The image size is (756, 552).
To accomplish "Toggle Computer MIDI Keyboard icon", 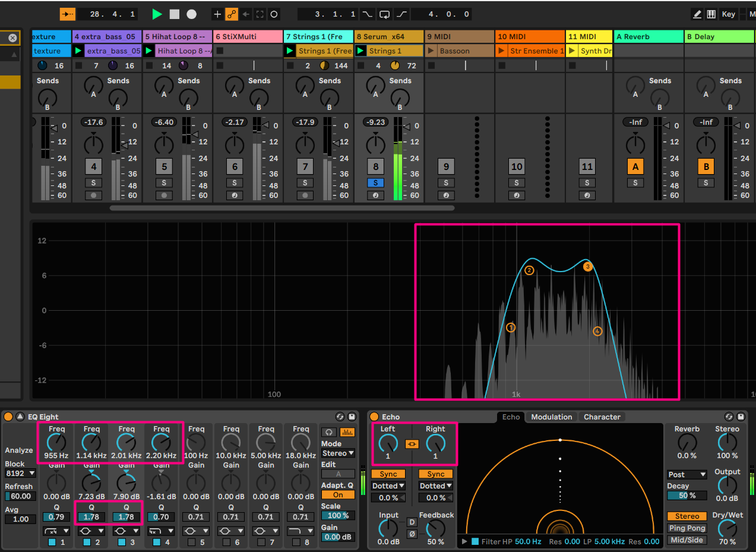I will click(x=711, y=14).
